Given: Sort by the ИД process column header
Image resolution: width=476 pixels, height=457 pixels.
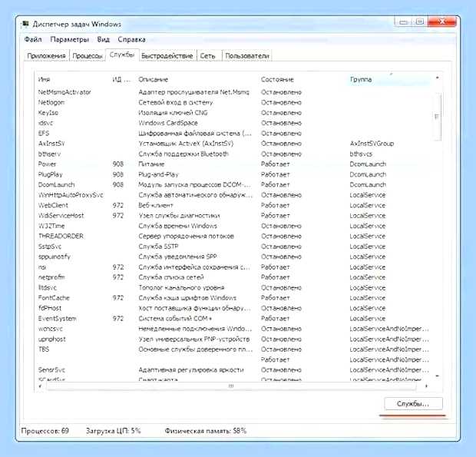Looking at the screenshot, I should (122, 80).
